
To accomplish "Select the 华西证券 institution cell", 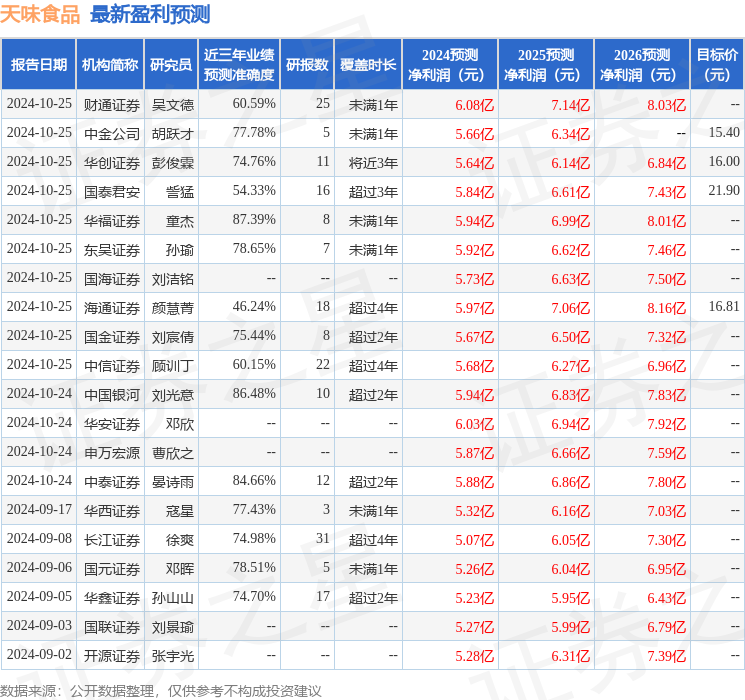I will pyautogui.click(x=112, y=510).
